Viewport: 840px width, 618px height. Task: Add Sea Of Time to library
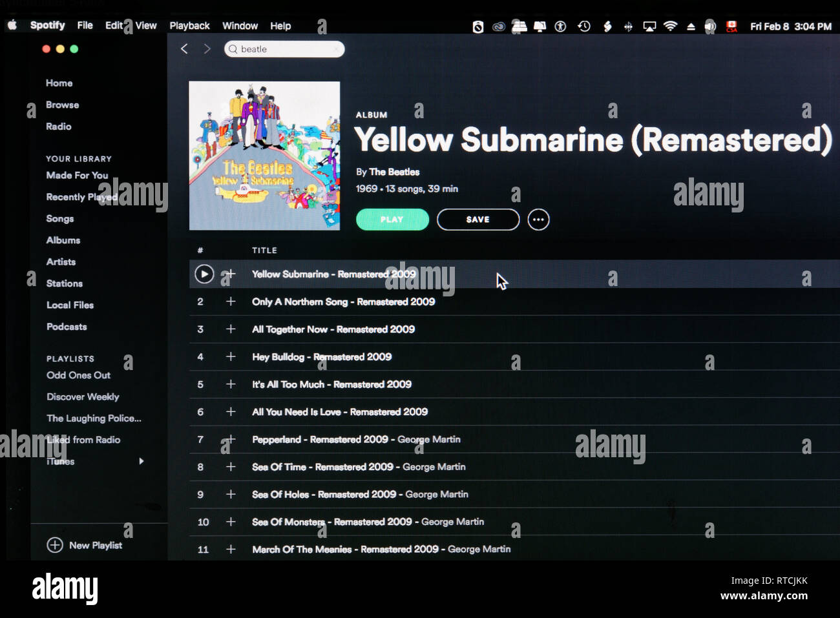point(231,467)
